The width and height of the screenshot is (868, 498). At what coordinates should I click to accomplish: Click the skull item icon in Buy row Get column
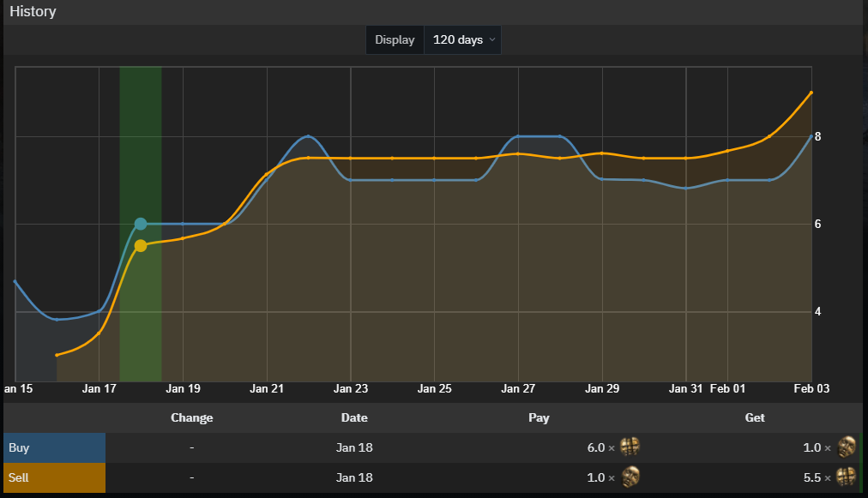847,447
